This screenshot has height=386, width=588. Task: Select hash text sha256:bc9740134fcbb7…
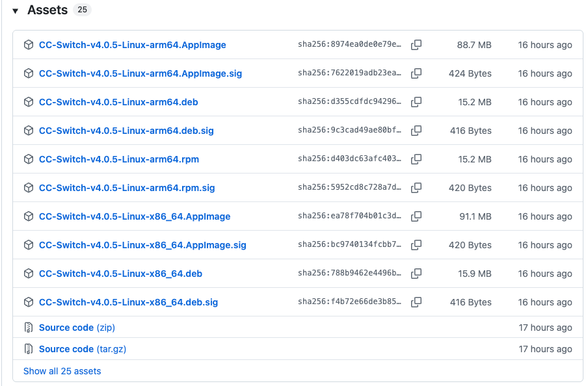pos(349,244)
